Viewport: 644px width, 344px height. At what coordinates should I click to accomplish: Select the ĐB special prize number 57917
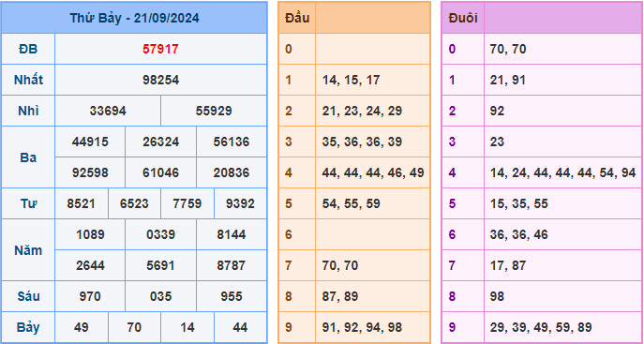coord(160,50)
